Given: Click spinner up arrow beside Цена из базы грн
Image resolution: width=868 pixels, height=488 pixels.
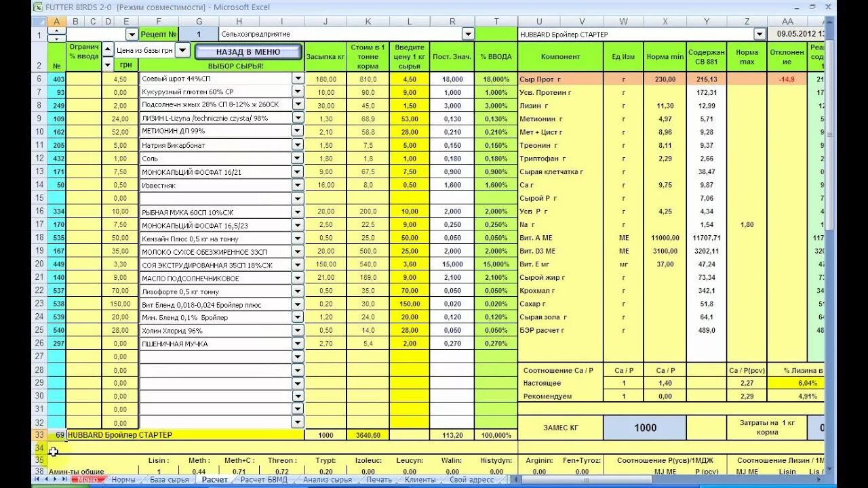Looking at the screenshot, I should (108, 50).
